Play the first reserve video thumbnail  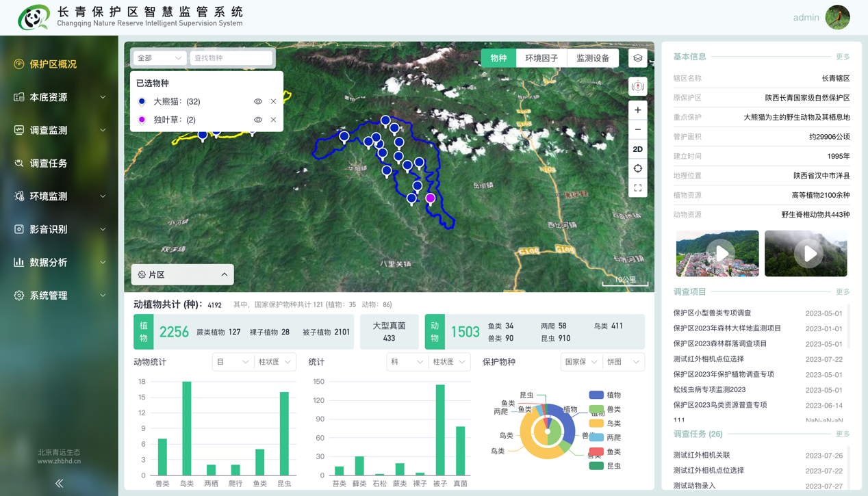click(x=717, y=253)
